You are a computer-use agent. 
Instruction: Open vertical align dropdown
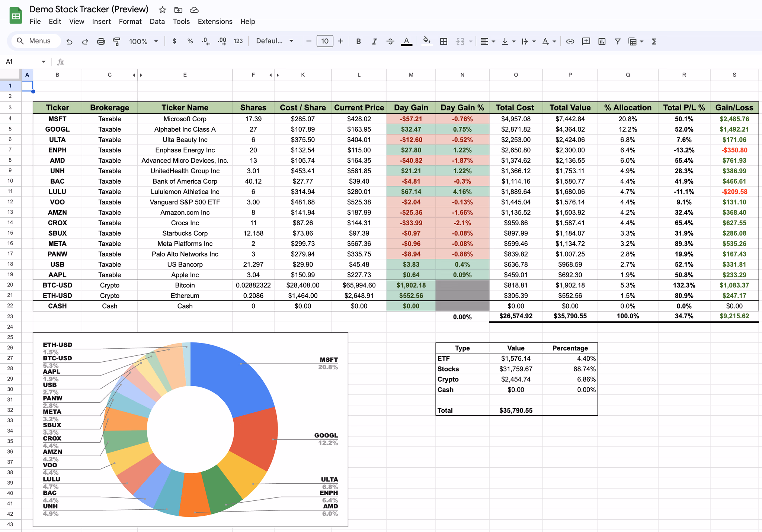508,41
